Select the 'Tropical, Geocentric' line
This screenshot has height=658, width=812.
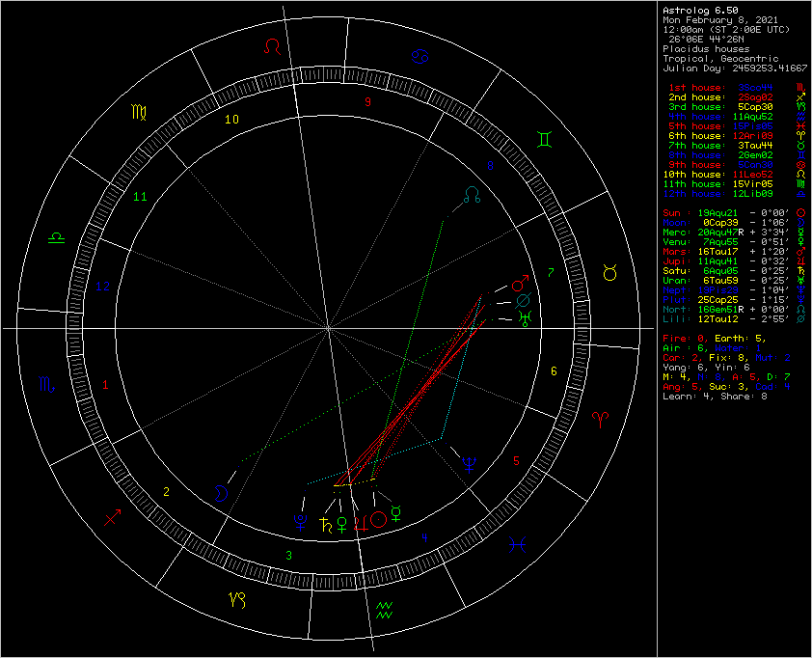(720, 59)
